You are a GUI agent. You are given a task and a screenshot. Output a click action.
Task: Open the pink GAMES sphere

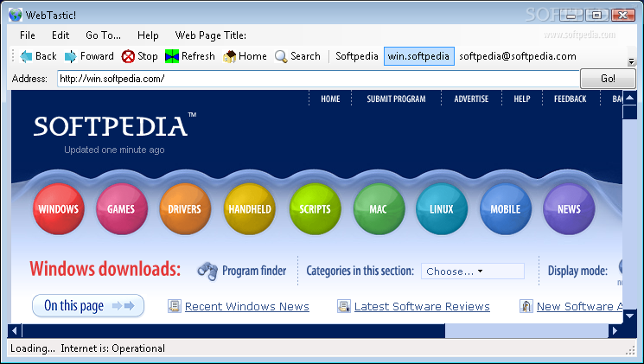122,208
